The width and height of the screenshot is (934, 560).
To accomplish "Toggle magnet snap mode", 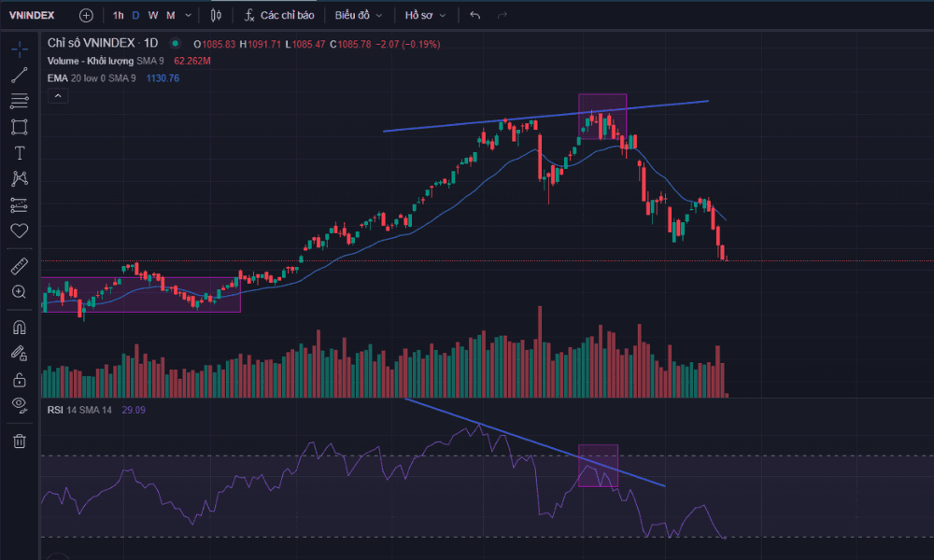I will point(19,328).
